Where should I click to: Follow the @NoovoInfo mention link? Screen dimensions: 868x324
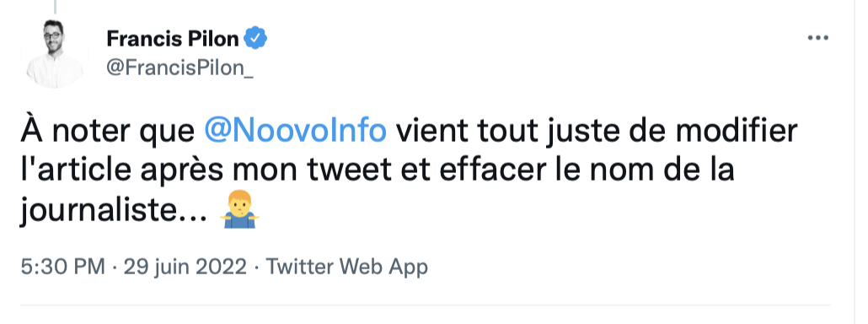tap(296, 131)
